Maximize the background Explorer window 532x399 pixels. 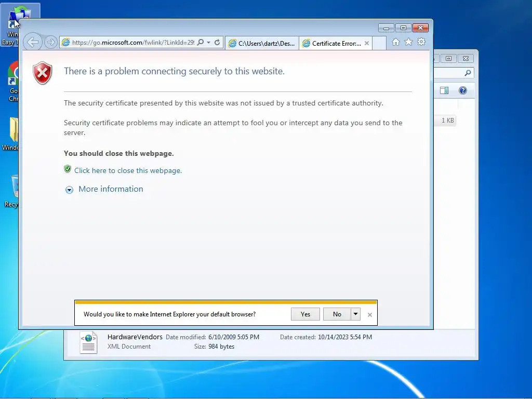coord(448,58)
